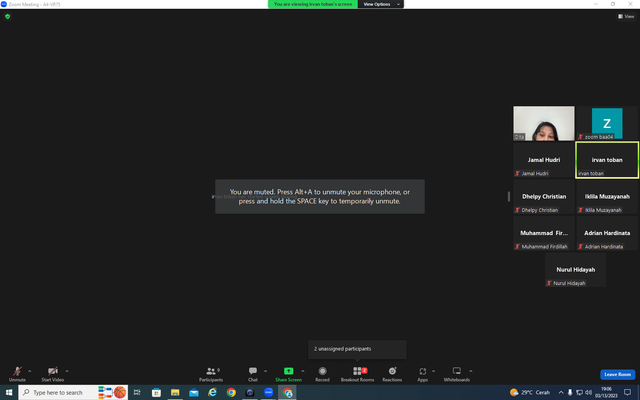Unmute the microphone in the Zoom toolbar
This screenshot has height=400, width=640.
(x=17, y=373)
